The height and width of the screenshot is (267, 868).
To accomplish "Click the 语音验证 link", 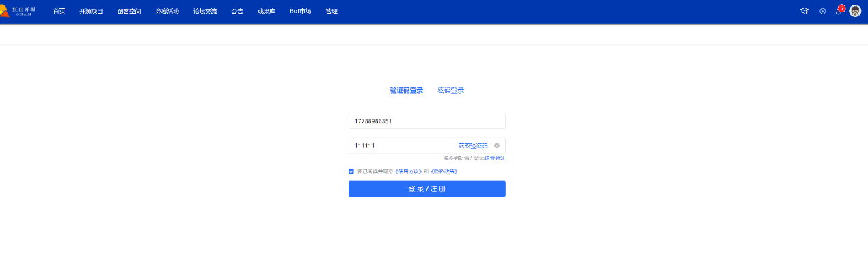I will pos(495,158).
